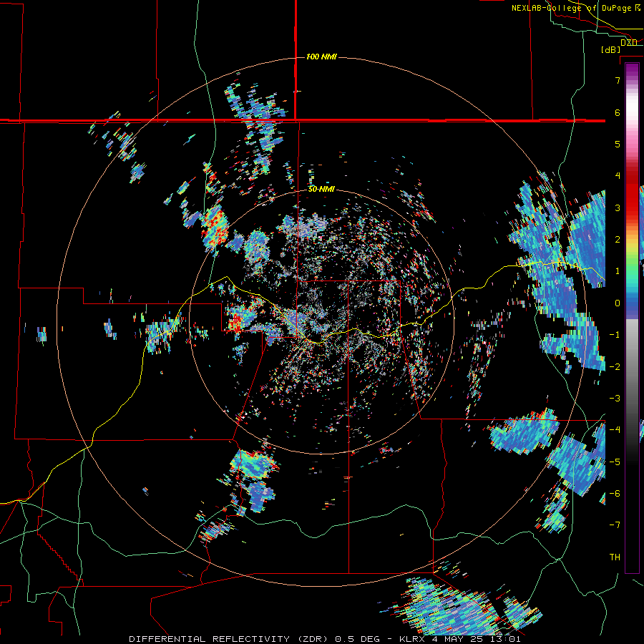The width and height of the screenshot is (644, 644).
Task: Click the positive "4" color scale label
Action: 618,176
